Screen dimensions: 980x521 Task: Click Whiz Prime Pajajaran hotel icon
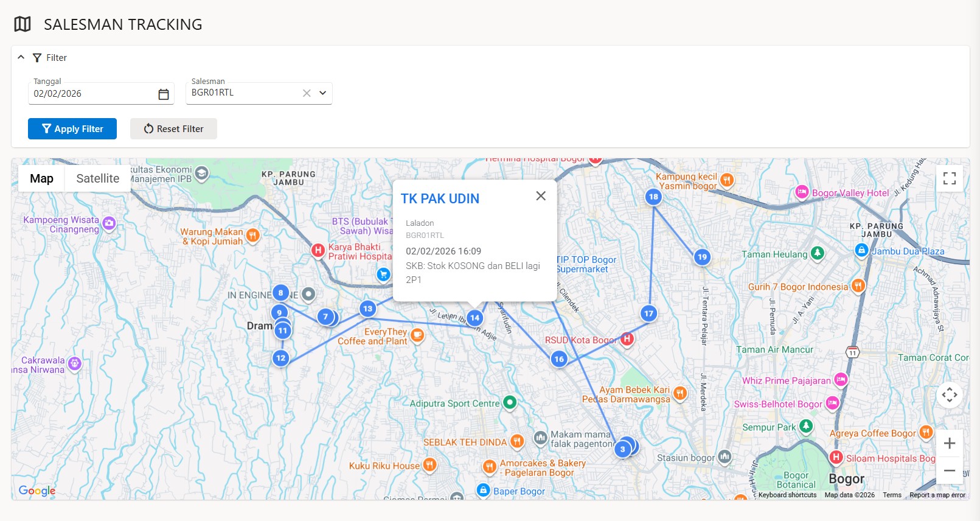841,380
